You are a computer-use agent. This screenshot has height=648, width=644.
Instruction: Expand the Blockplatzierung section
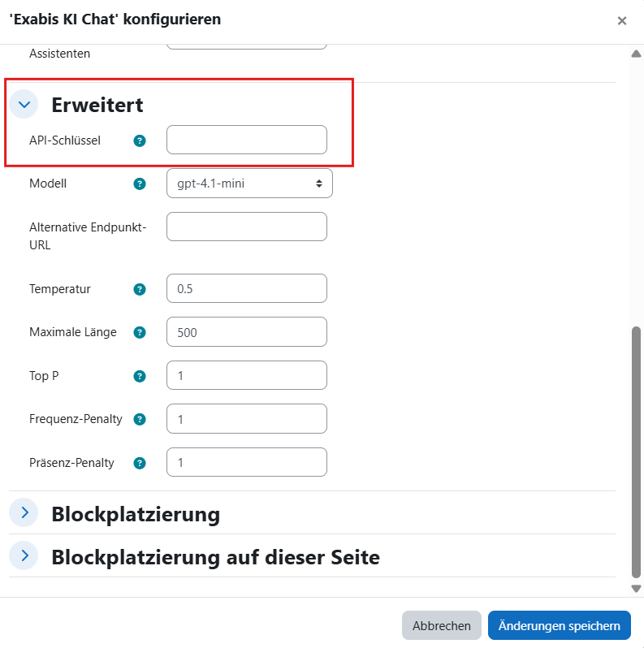pos(24,513)
